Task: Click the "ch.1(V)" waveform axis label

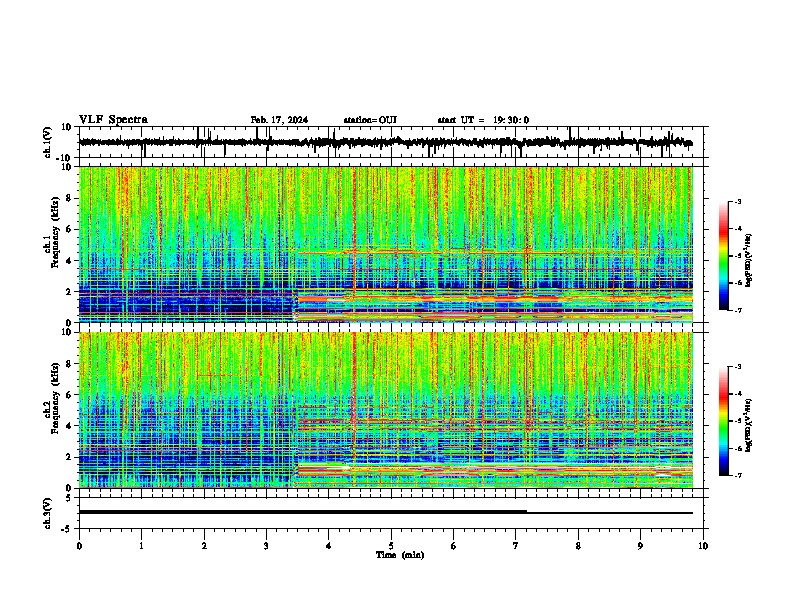Action: pyautogui.click(x=48, y=142)
